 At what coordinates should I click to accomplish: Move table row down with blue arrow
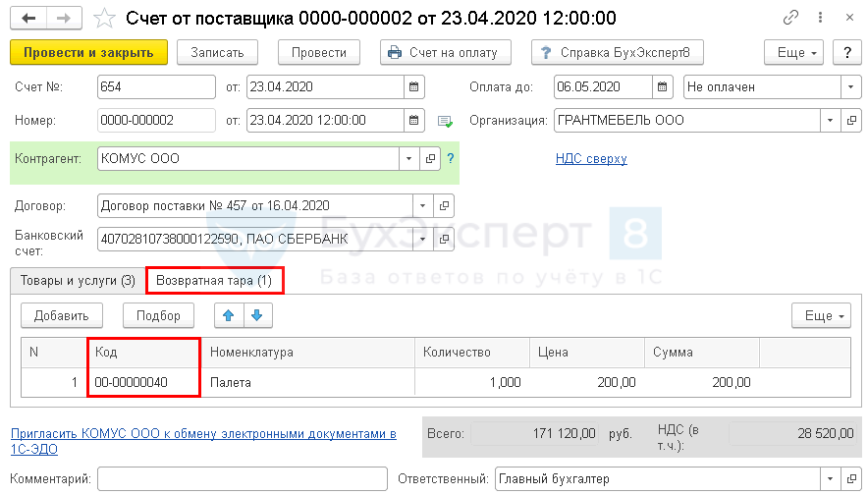(256, 315)
